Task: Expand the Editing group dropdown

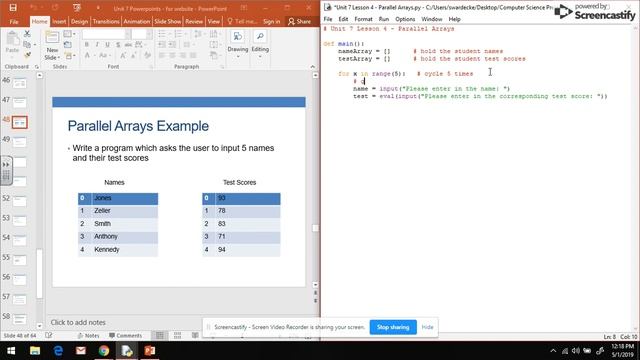Action: point(260,44)
